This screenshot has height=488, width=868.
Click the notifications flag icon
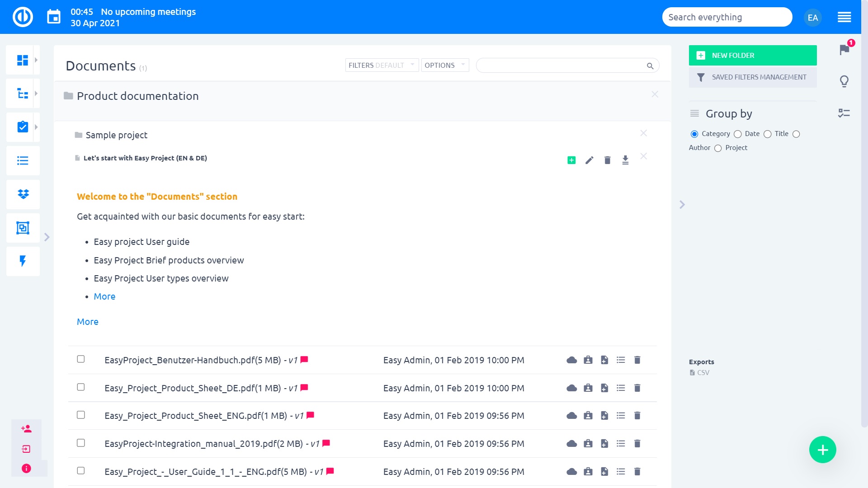(844, 49)
